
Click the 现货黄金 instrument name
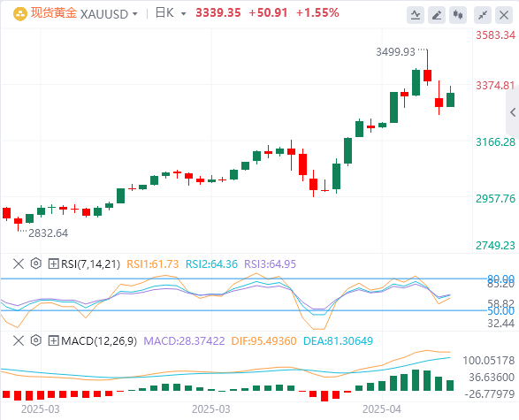click(x=54, y=13)
